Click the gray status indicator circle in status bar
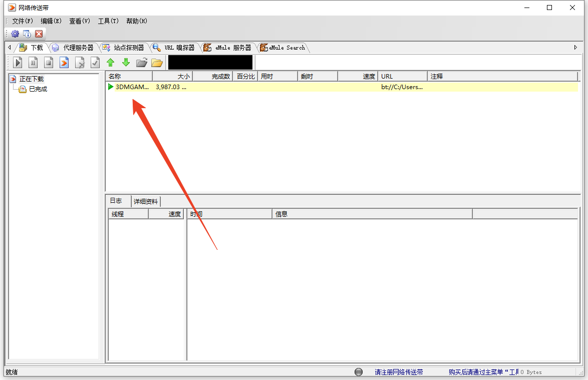This screenshot has height=380, width=588. [359, 372]
